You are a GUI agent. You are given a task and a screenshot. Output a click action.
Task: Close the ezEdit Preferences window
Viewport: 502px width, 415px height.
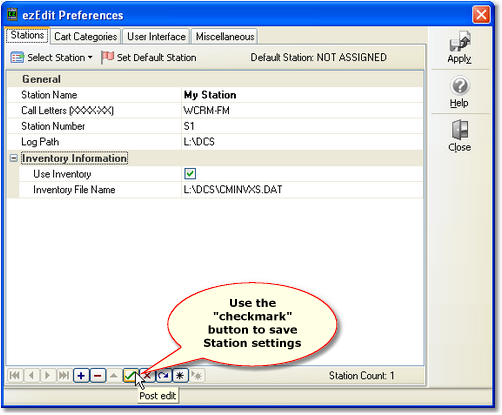(x=481, y=15)
